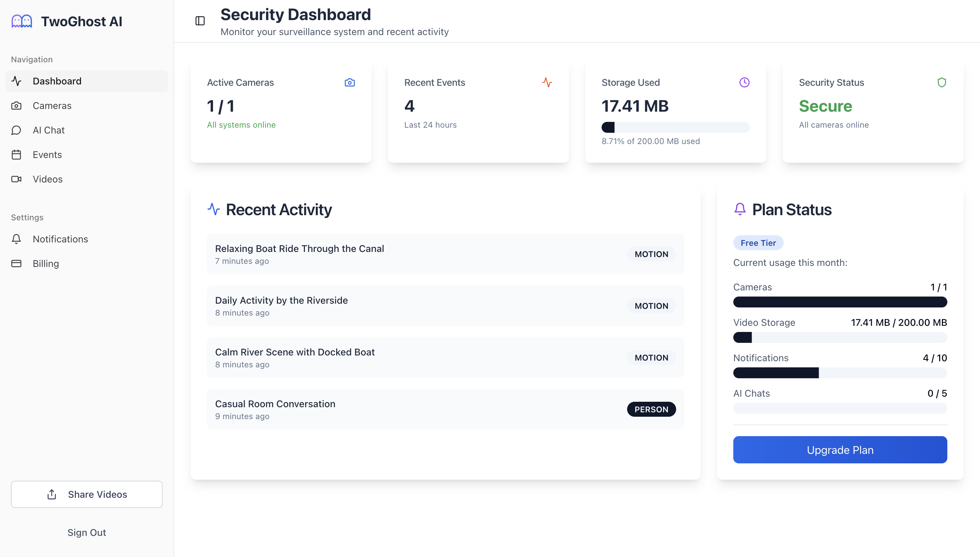
Task: Click the clock icon on Storage Used card
Action: coord(744,82)
